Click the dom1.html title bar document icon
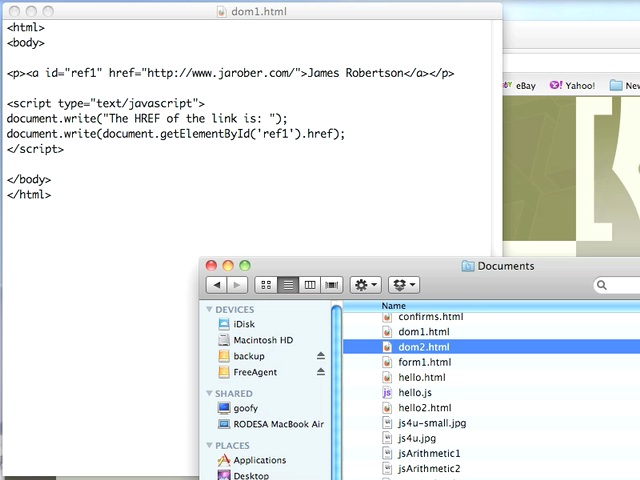This screenshot has height=480, width=640. click(x=222, y=11)
